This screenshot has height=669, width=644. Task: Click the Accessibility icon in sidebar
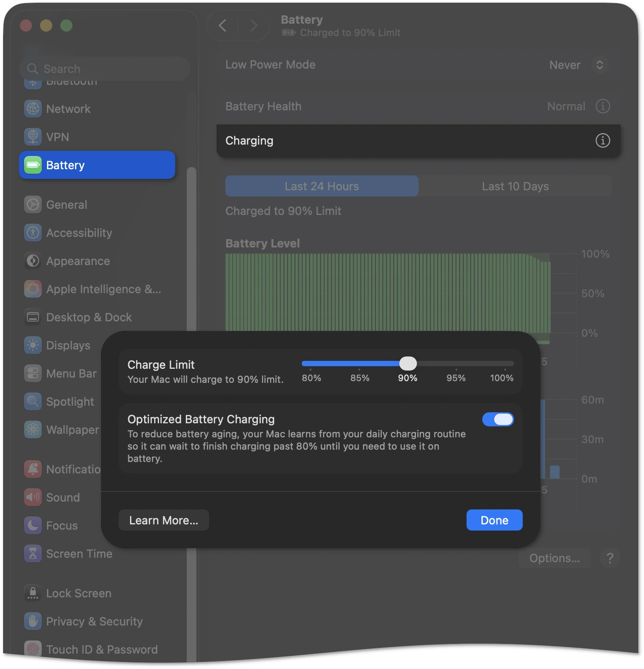click(x=33, y=233)
